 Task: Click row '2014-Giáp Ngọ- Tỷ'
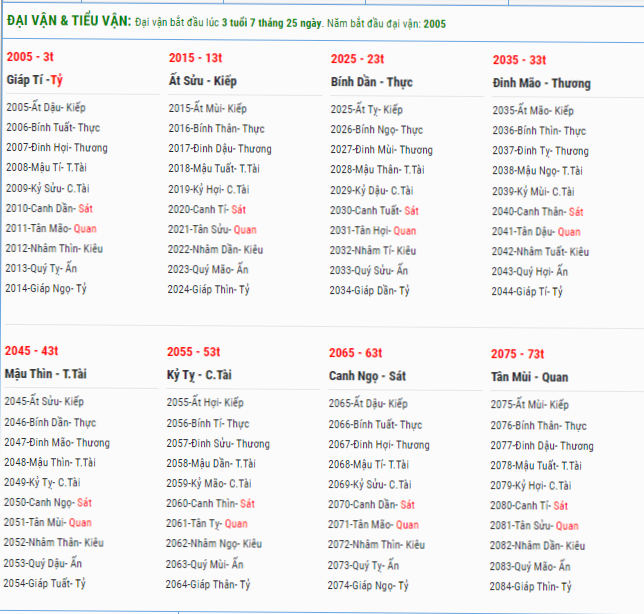pyautogui.click(x=46, y=289)
